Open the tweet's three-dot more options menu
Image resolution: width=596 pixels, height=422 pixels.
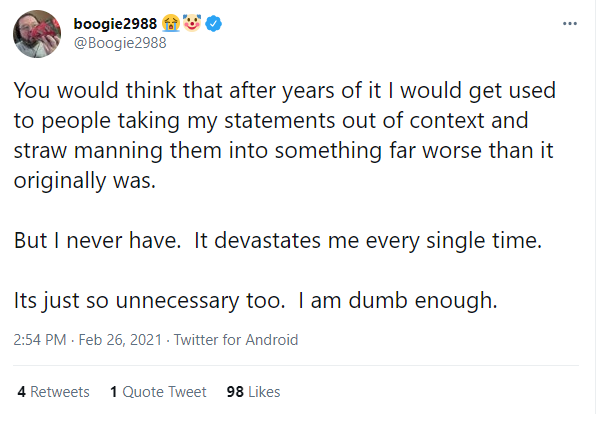coord(570,24)
